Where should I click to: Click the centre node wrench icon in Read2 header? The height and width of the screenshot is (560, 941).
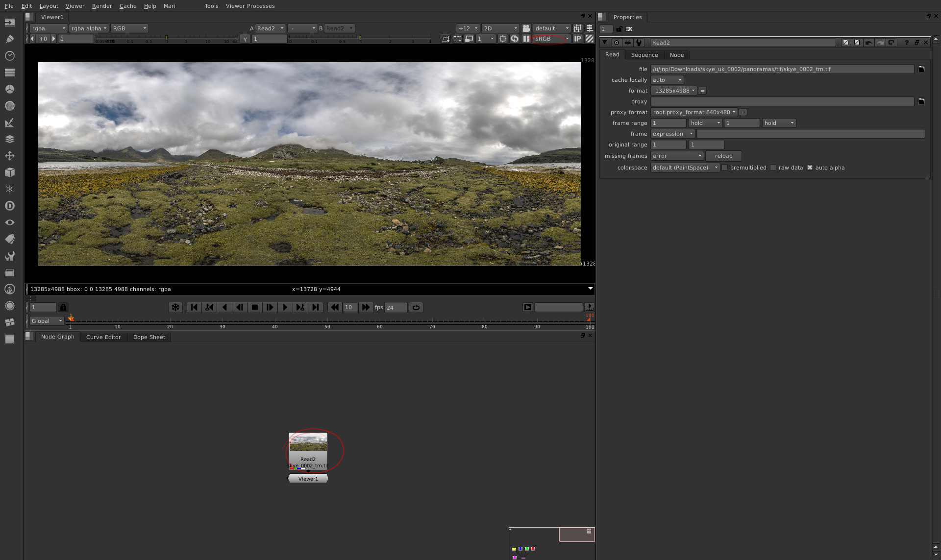(639, 43)
